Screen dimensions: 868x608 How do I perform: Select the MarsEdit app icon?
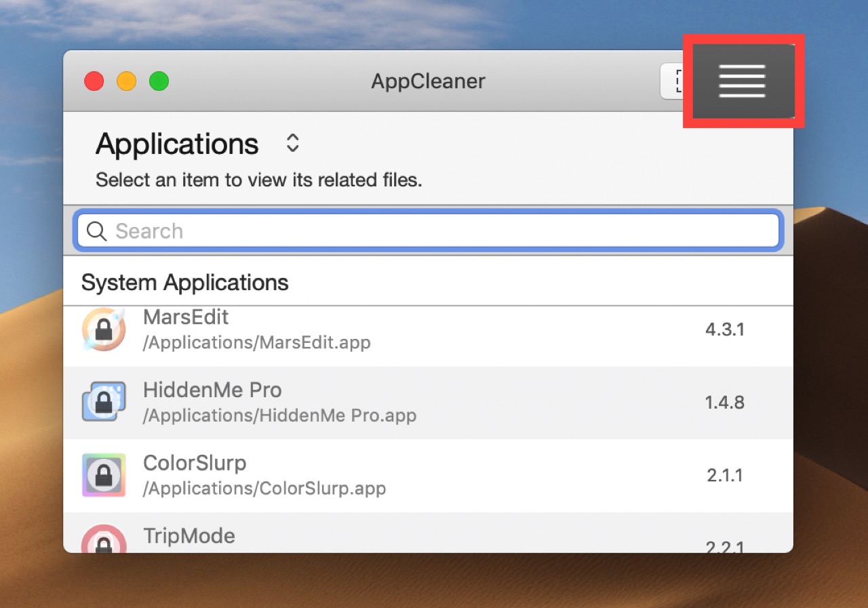coord(104,329)
